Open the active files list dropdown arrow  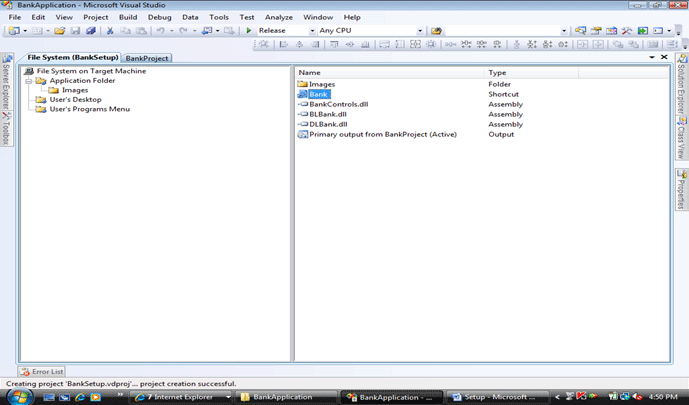pyautogui.click(x=652, y=57)
